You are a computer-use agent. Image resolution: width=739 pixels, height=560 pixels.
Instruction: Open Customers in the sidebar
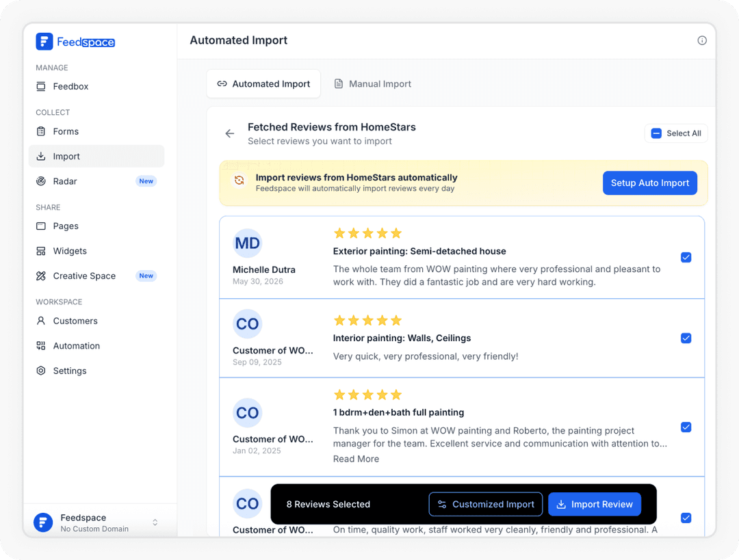coord(96,321)
